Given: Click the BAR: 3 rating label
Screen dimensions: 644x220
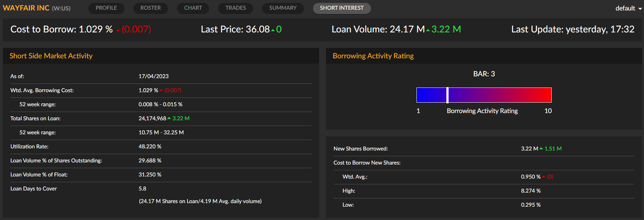Looking at the screenshot, I should click(484, 74).
